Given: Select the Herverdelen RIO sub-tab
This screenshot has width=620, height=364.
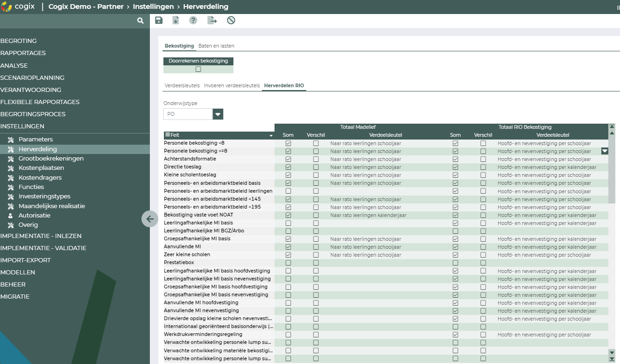Looking at the screenshot, I should [x=284, y=86].
